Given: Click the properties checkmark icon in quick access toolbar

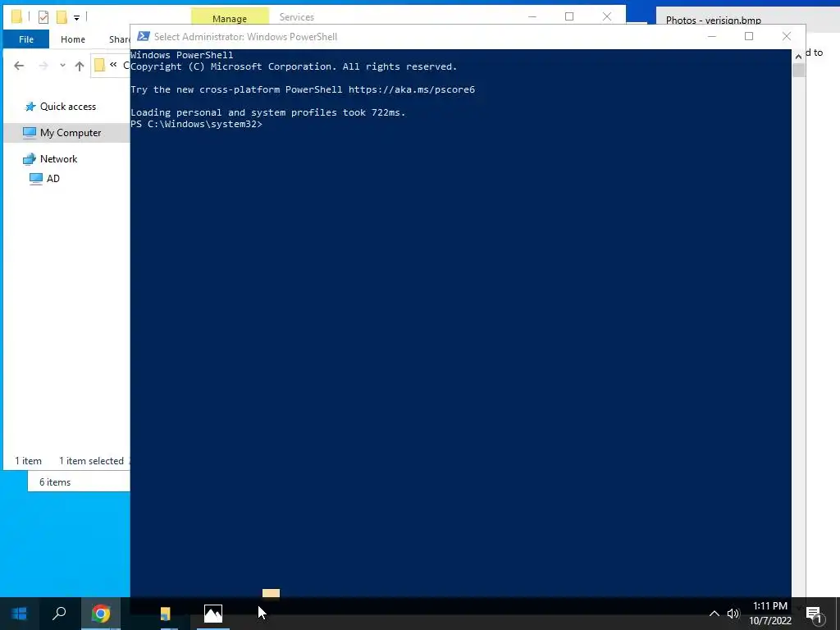Looking at the screenshot, I should tap(43, 17).
